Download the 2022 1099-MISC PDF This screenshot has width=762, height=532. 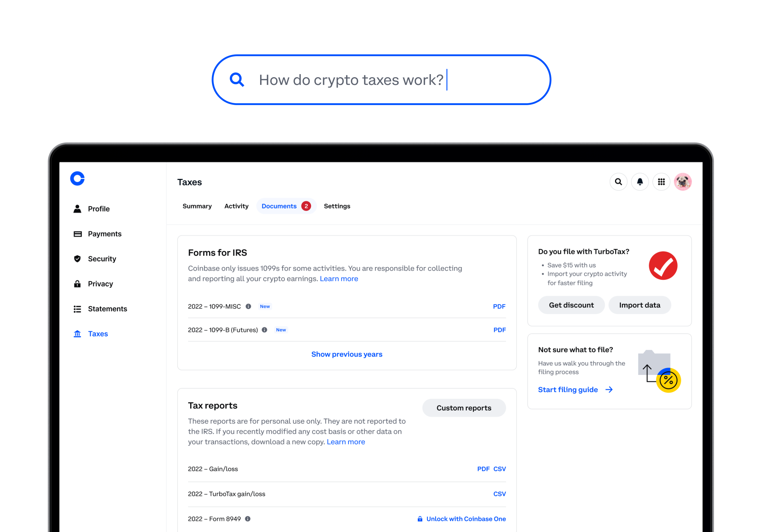pyautogui.click(x=499, y=307)
